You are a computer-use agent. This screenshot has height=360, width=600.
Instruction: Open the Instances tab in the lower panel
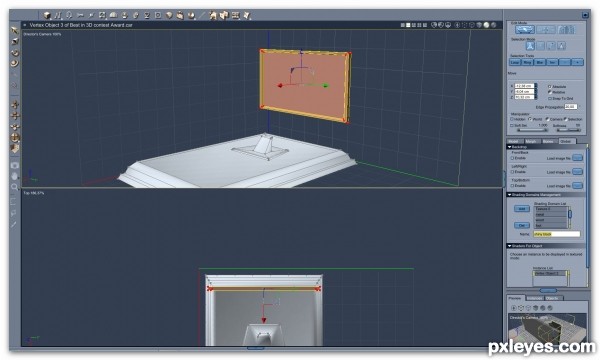[534, 298]
